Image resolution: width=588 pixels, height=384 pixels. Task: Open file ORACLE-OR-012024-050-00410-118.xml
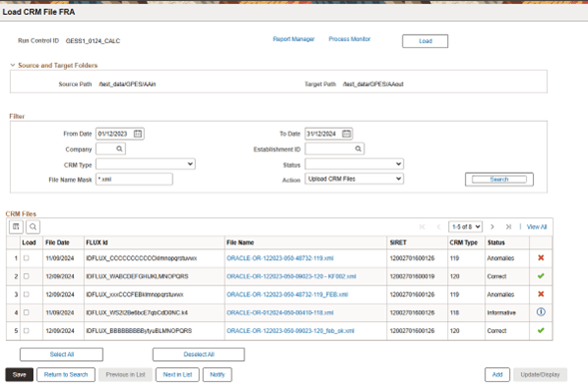[x=281, y=312]
